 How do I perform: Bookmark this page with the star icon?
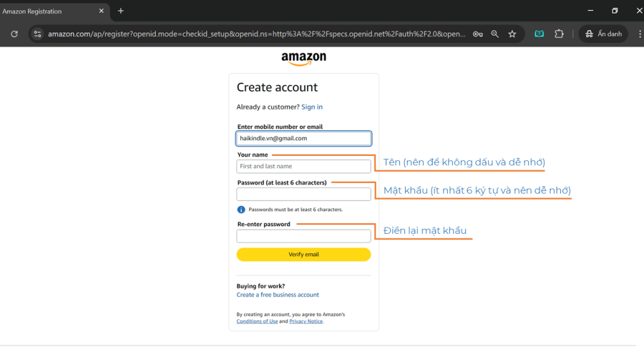512,34
